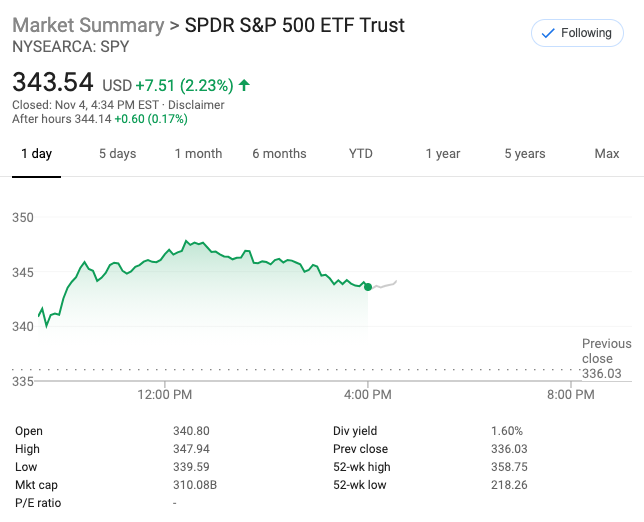
Task: Show the 6 months chart
Action: click(x=279, y=154)
